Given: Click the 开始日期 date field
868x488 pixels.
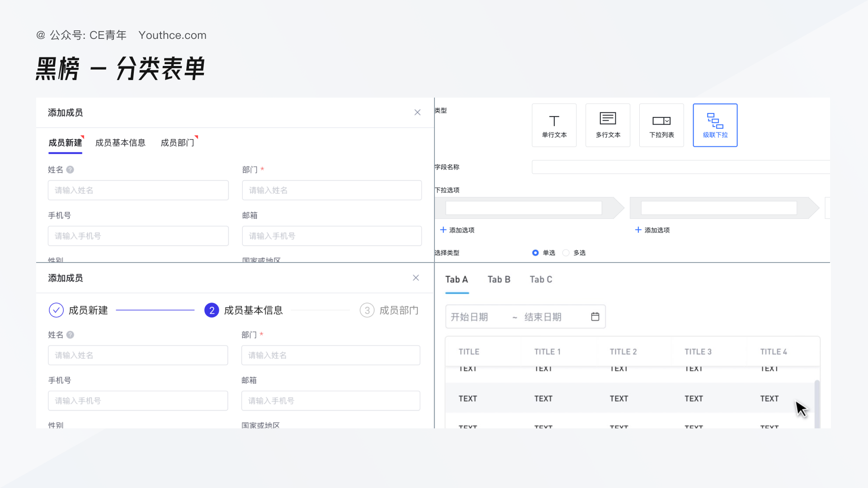Looking at the screenshot, I should click(470, 317).
